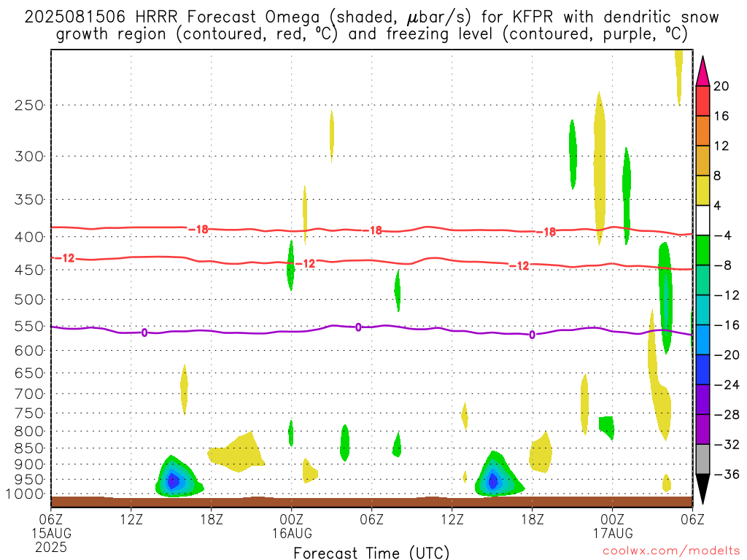The image size is (747, 560).
Task: Click the rightmost purple 0 freezing level label
Action: [x=532, y=335]
